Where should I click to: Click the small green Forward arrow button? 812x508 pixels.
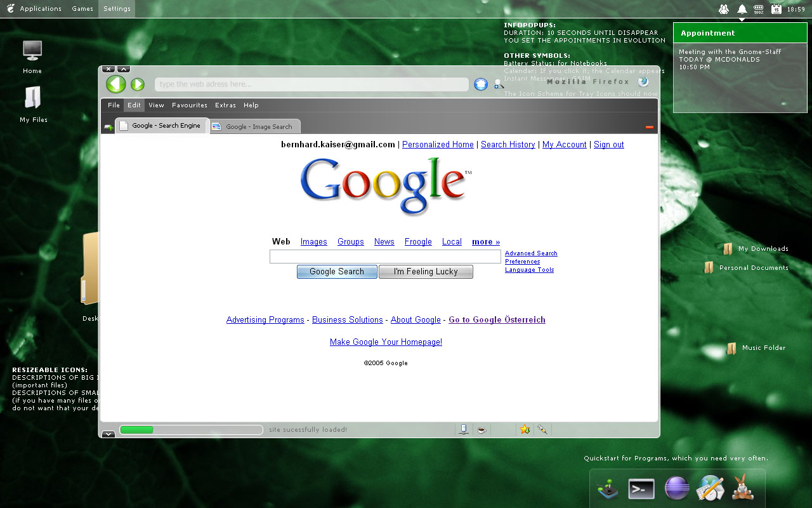(138, 84)
